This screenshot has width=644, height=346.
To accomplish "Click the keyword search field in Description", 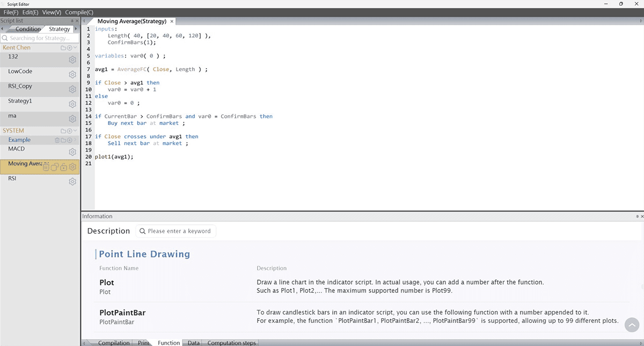I will click(175, 231).
